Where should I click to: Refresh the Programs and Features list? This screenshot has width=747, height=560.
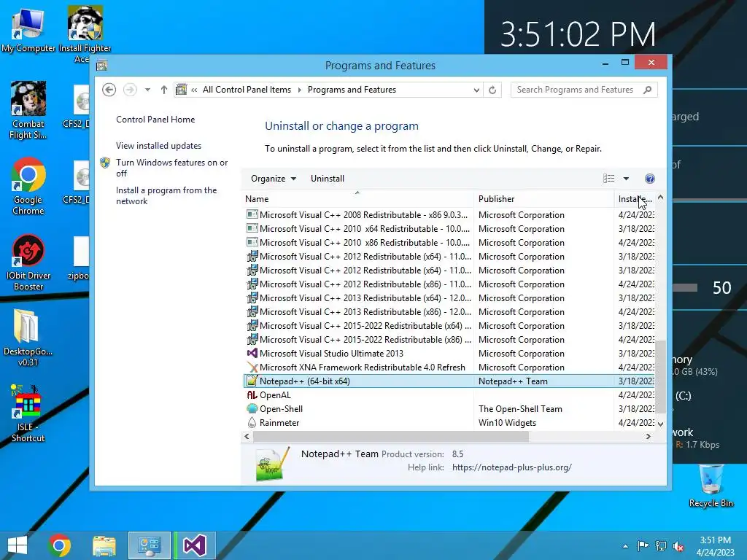coord(492,90)
